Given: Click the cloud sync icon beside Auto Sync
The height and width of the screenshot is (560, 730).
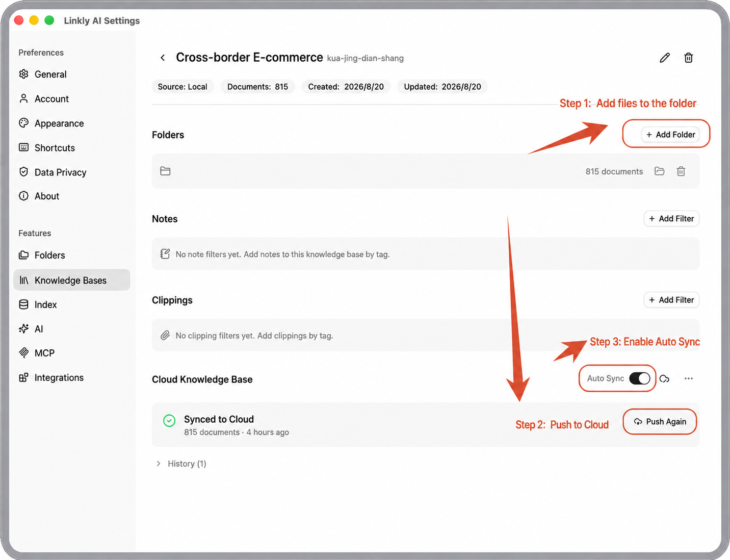Looking at the screenshot, I should click(664, 378).
